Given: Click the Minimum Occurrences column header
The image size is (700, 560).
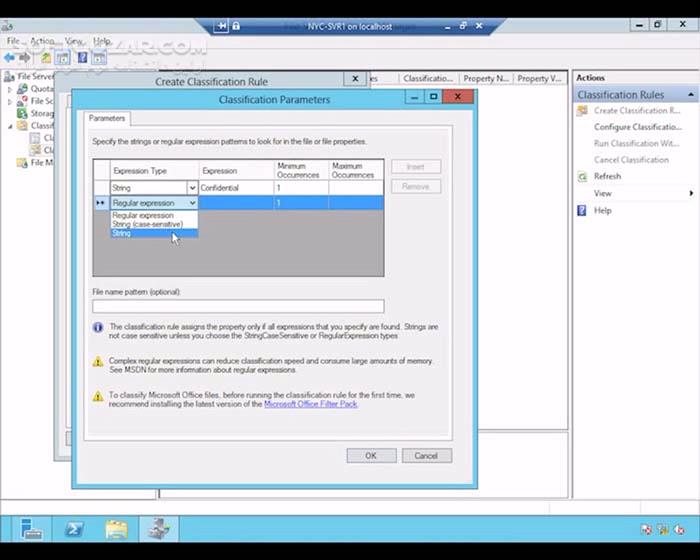Looking at the screenshot, I should pyautogui.click(x=301, y=171).
